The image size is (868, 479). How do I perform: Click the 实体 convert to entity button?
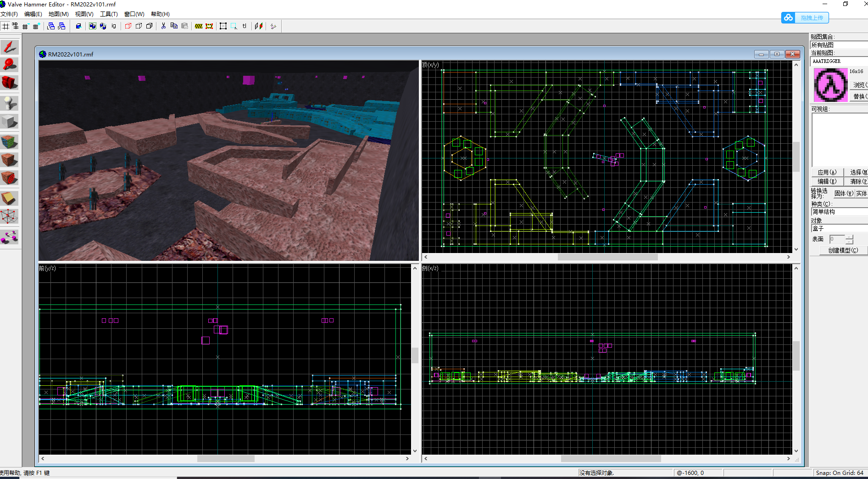pos(861,193)
